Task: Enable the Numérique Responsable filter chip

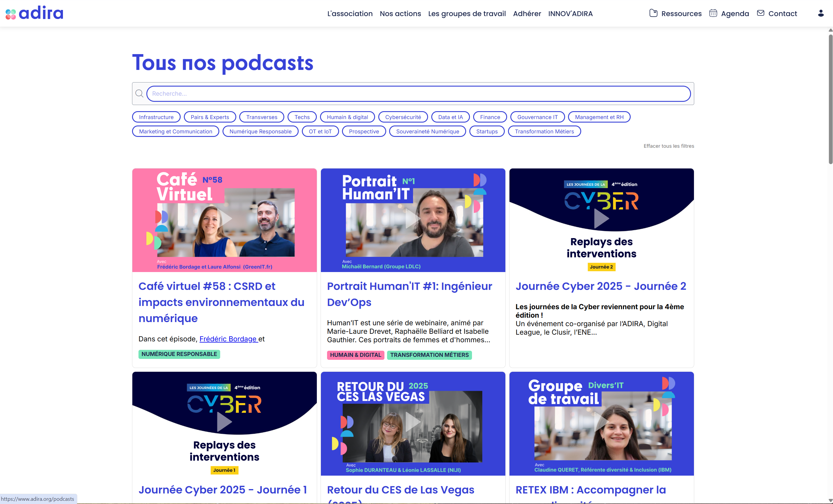Action: [x=260, y=131]
